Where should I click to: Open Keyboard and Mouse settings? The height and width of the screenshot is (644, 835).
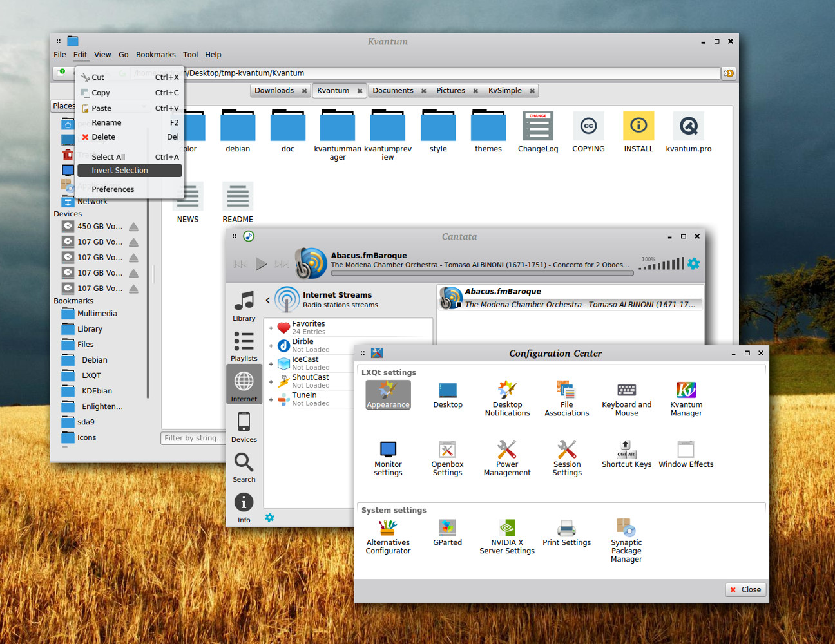(x=626, y=399)
